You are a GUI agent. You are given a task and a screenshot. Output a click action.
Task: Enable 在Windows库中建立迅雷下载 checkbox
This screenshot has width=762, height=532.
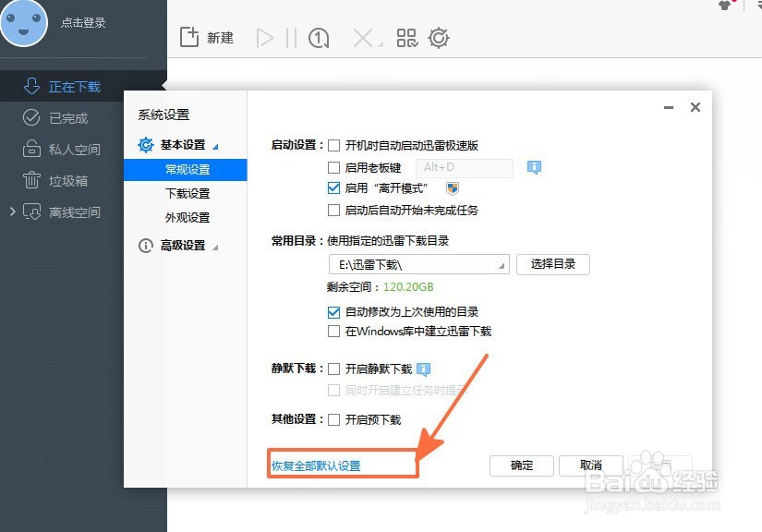coord(333,332)
